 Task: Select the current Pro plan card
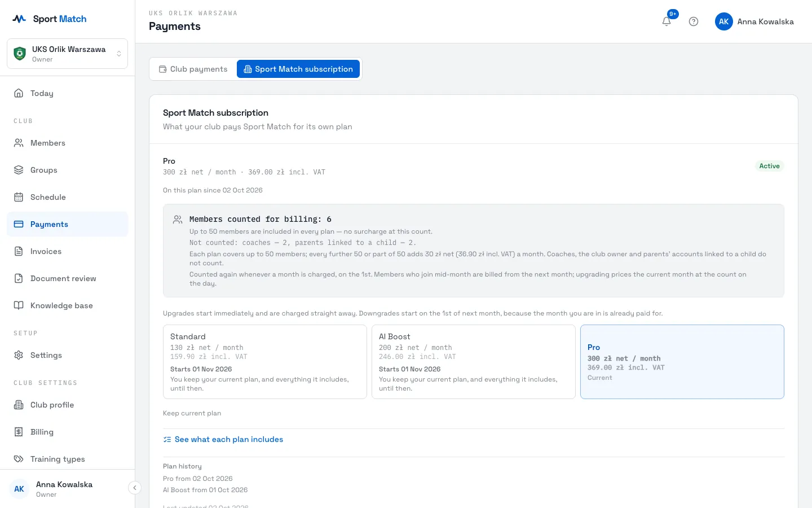[x=682, y=362]
